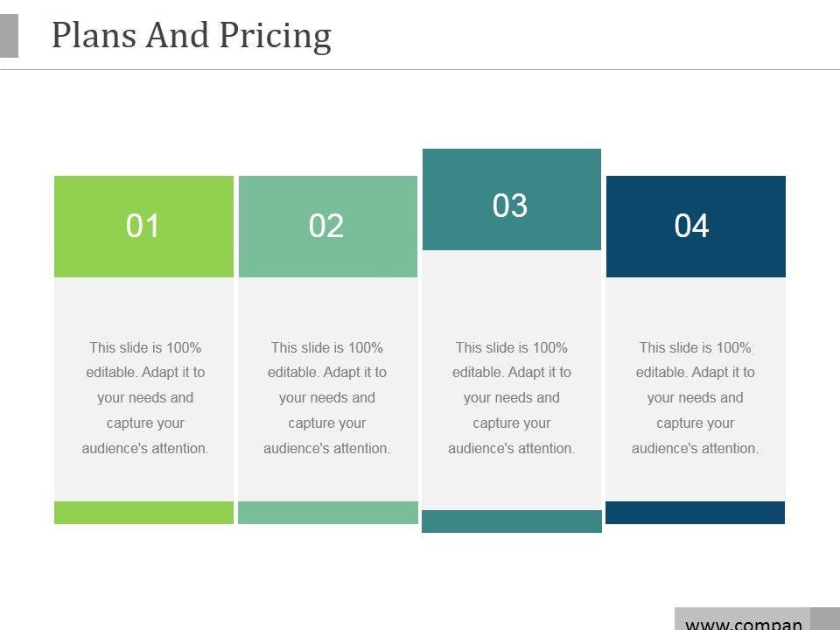Open the www.compan website link
Viewport: 840px width, 630px height.
(743, 622)
